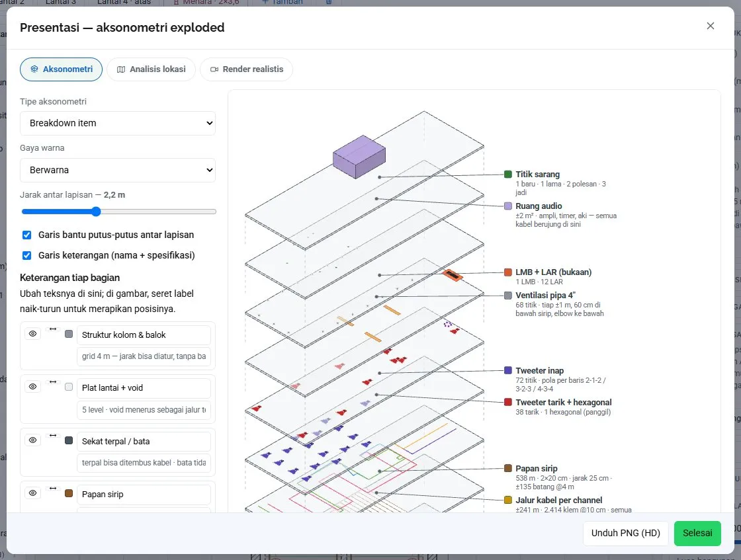The width and height of the screenshot is (741, 560).
Task: Open the Gaya warna dropdown
Action: point(118,170)
